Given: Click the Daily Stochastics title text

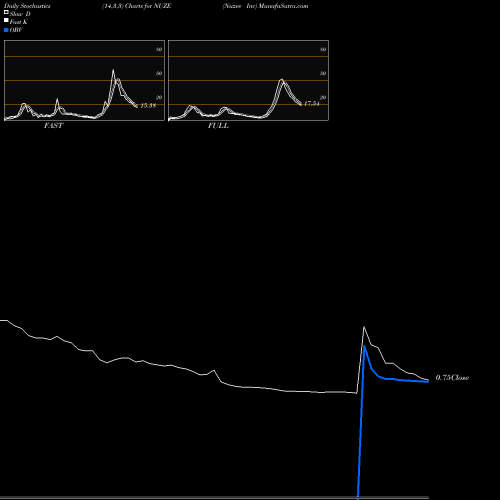Looking at the screenshot, I should tap(27, 6).
